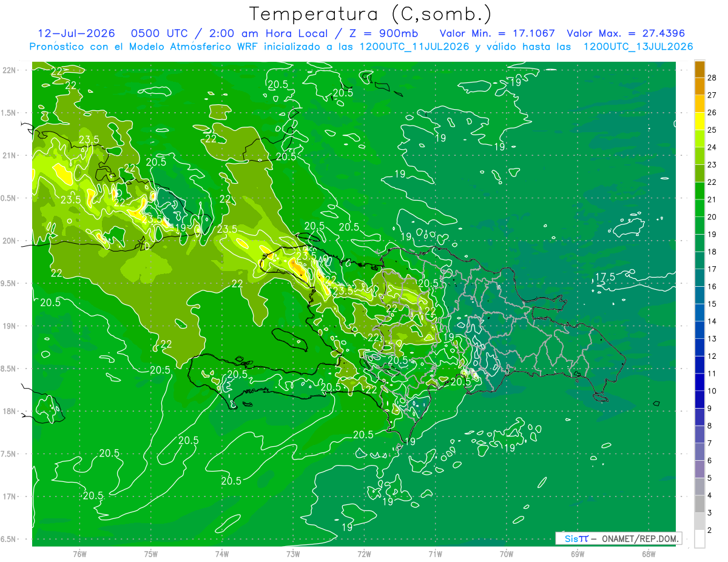Click the "ONAMET/REP.DOM." credit label
This screenshot has width=728, height=562.
point(641,538)
